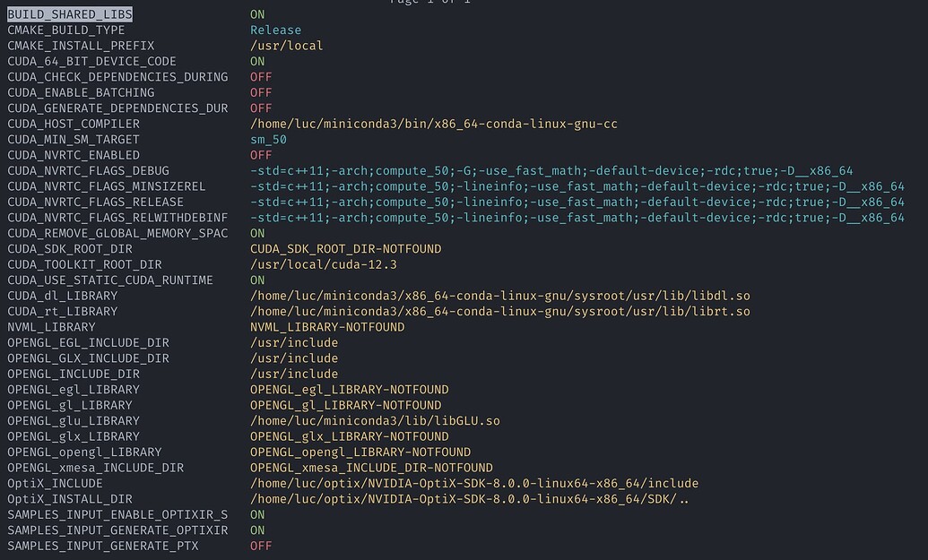Click the CUDA_NVRTC_FLAGS_DEBUG flags value
The image size is (928, 560).
(551, 170)
